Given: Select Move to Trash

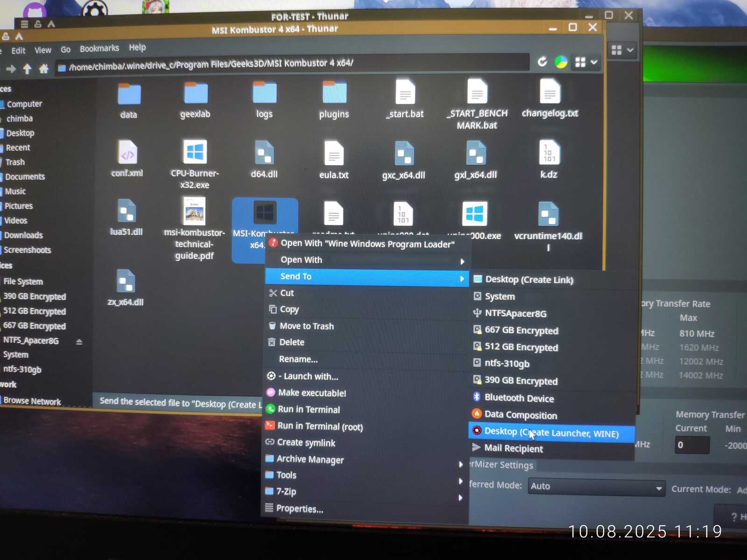Looking at the screenshot, I should [366, 326].
